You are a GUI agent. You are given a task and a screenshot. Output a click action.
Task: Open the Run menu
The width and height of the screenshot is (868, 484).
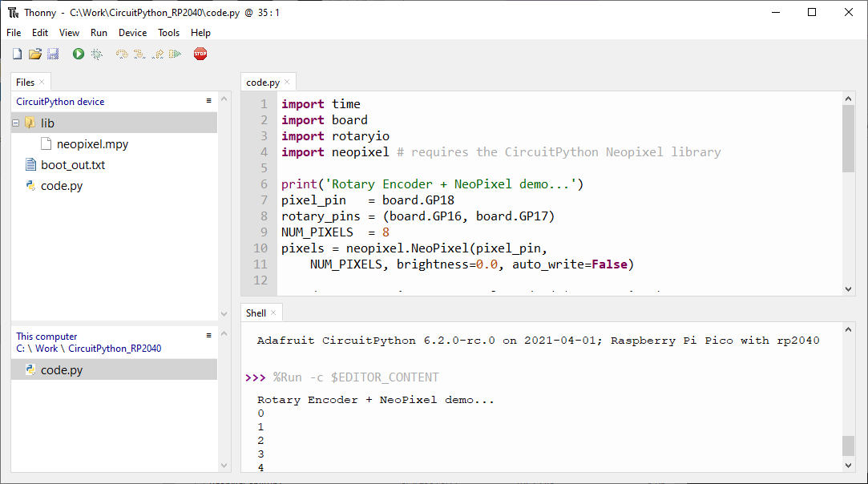point(99,33)
